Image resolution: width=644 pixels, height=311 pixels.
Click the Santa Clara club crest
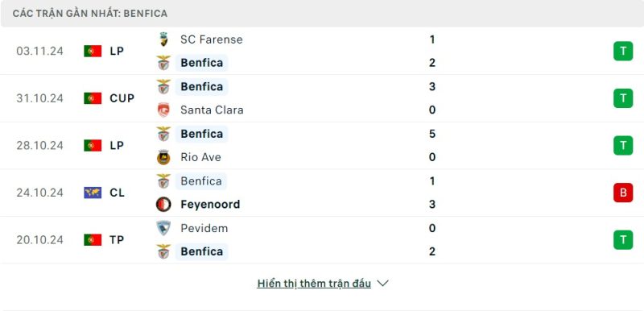[x=163, y=110]
